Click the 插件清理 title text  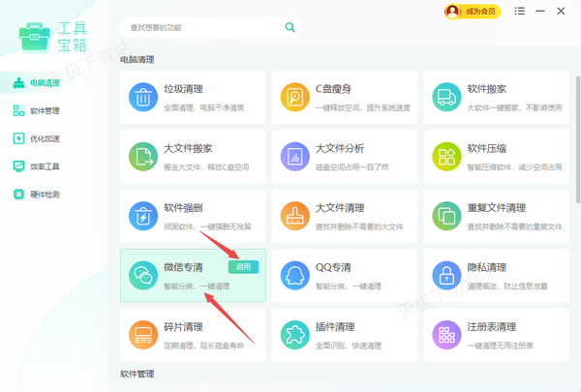pyautogui.click(x=335, y=327)
